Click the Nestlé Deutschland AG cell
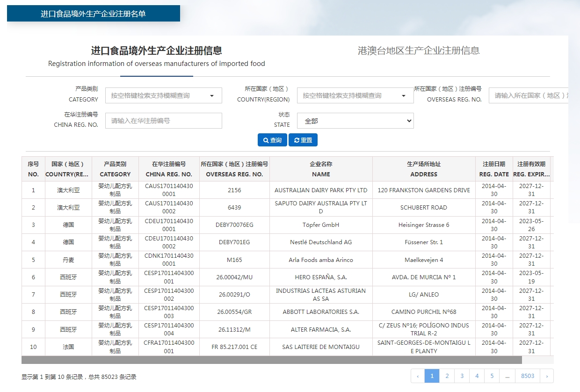580x392 pixels. click(x=321, y=242)
